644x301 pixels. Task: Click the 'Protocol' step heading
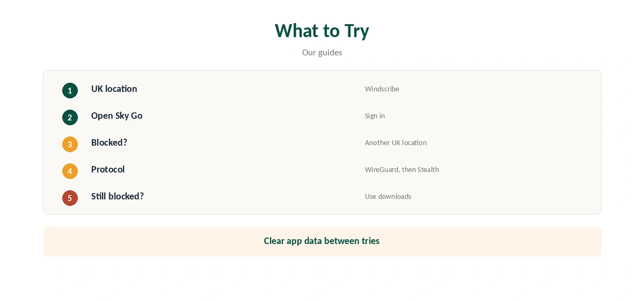tap(108, 169)
